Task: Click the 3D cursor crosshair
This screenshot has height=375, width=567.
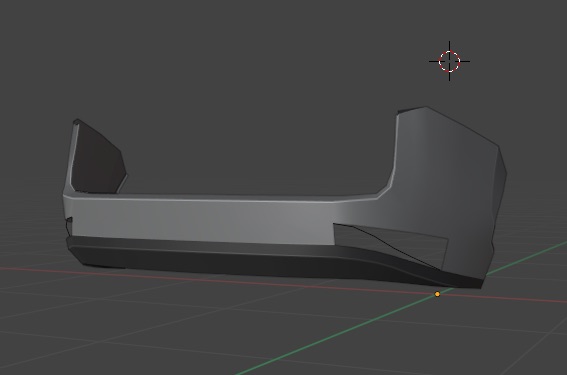Action: 449,61
